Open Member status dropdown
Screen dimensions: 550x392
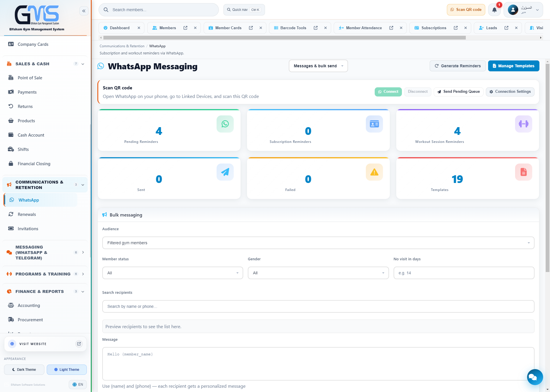tap(173, 273)
